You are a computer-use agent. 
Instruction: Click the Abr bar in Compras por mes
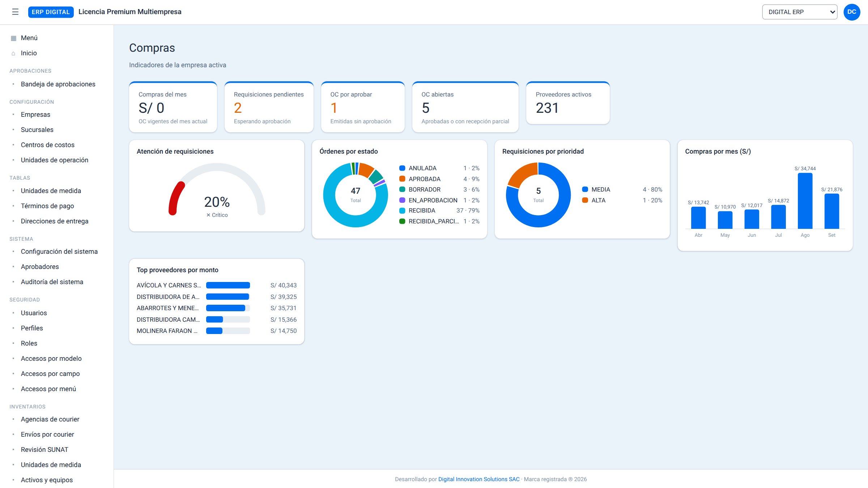pos(698,218)
